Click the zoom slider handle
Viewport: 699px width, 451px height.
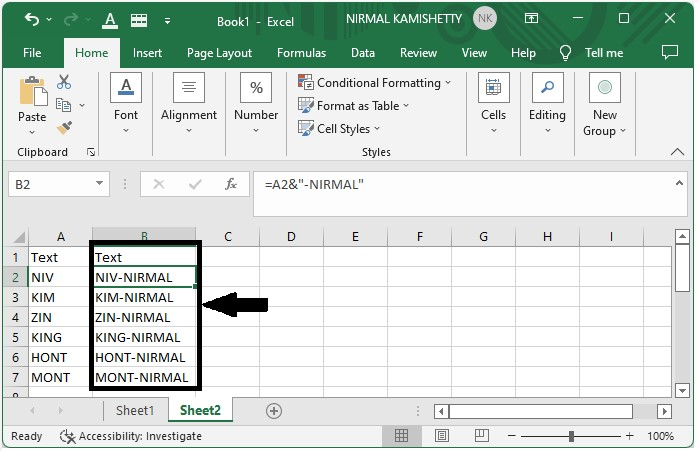[x=571, y=436]
